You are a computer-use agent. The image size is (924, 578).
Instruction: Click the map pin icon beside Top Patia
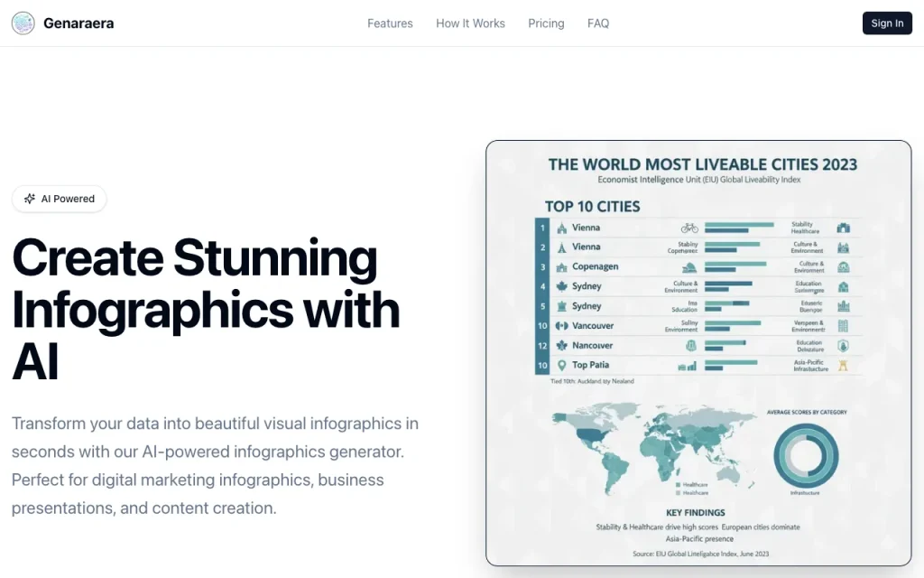[x=561, y=365]
